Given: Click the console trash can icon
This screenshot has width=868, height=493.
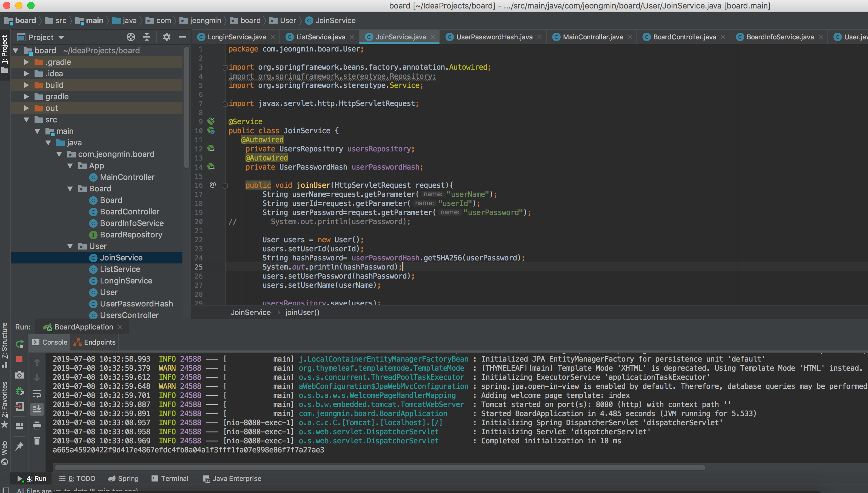Looking at the screenshot, I should coord(37,441).
